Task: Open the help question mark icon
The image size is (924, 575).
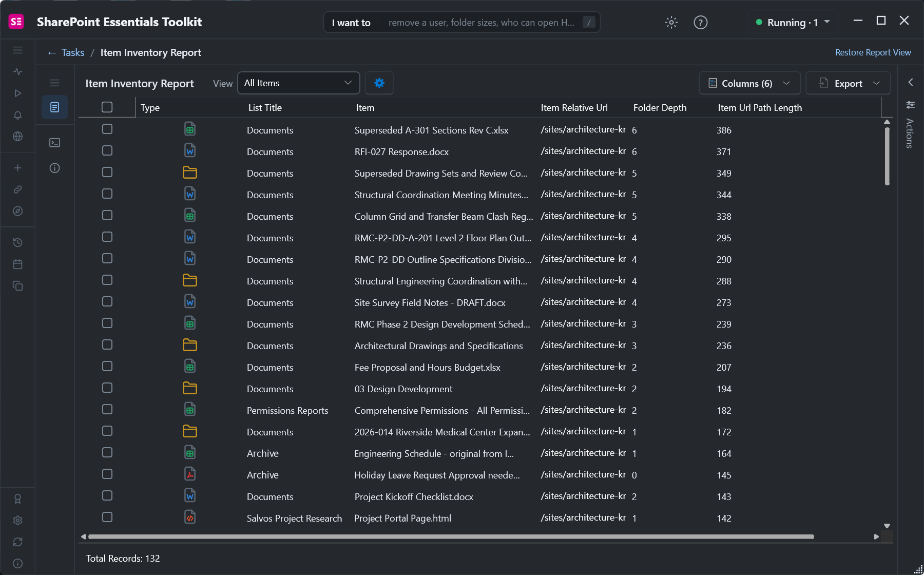Action: 701,22
